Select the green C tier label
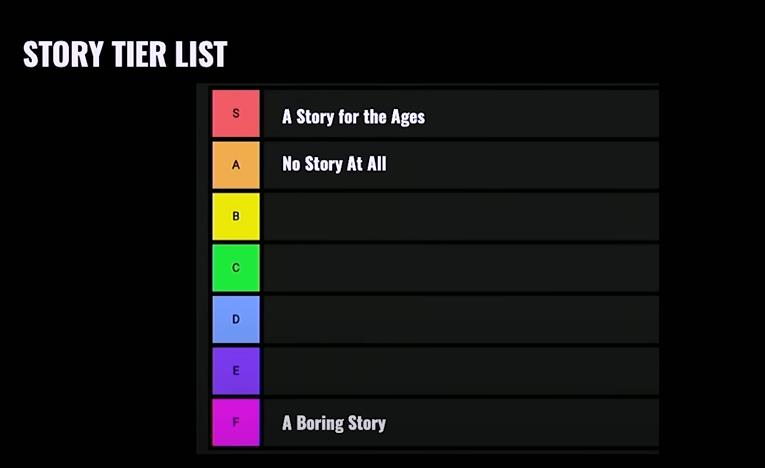 236,268
